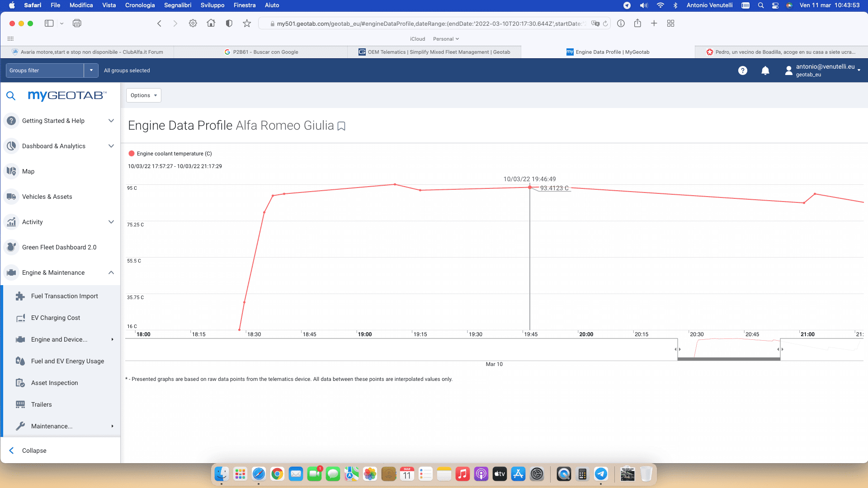The image size is (868, 488).
Task: Click the 19:46:49 data point on chart
Action: (x=530, y=188)
